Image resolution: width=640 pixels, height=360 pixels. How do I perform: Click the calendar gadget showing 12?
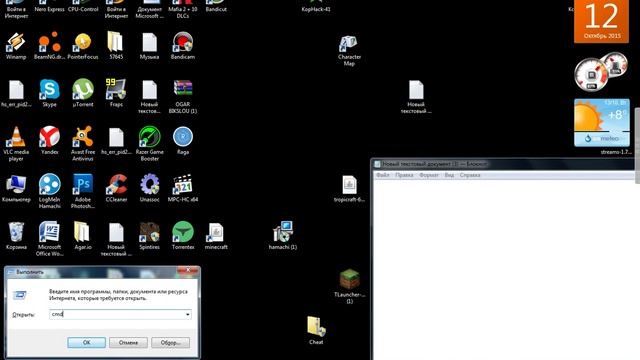click(x=602, y=21)
